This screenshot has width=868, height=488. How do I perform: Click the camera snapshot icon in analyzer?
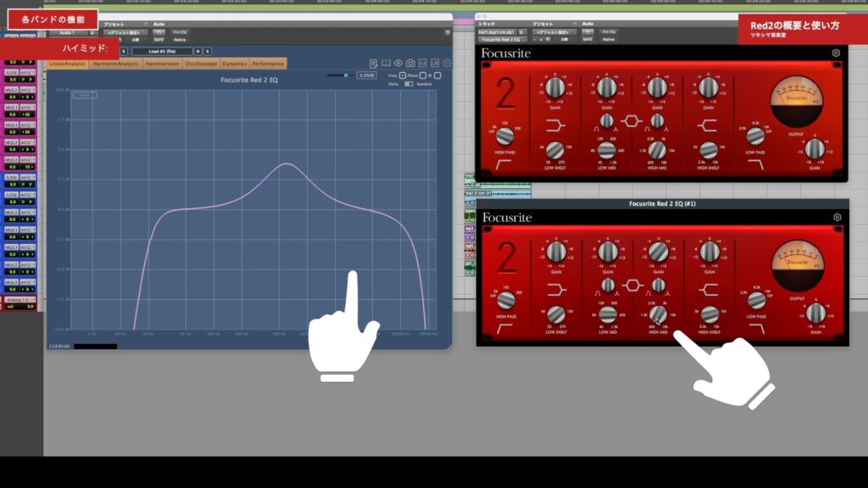410,64
